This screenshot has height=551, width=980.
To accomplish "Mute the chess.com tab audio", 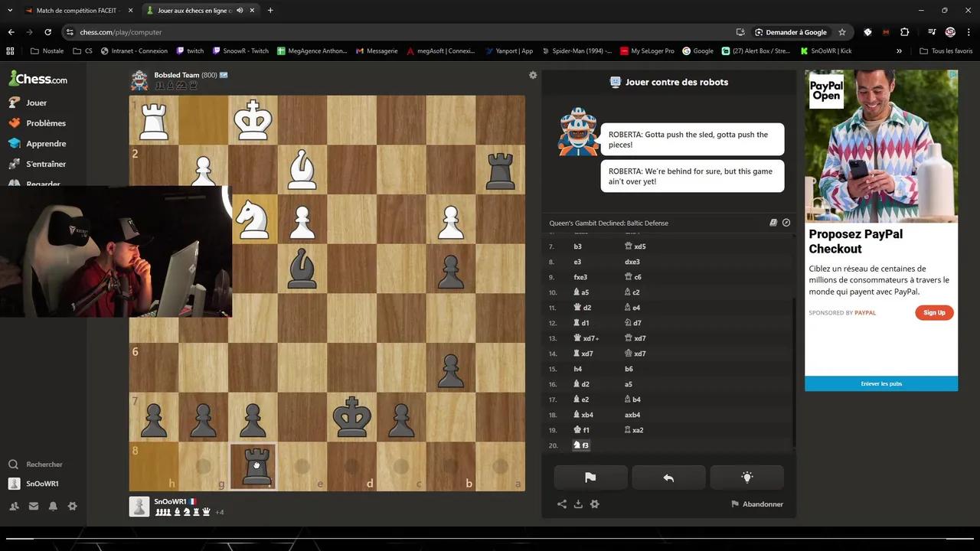I will 240,11.
